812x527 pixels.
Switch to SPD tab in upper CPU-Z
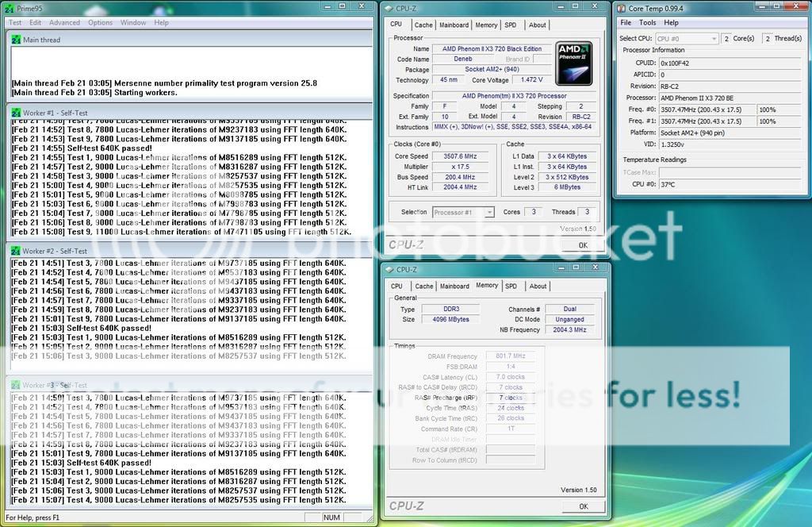511,25
